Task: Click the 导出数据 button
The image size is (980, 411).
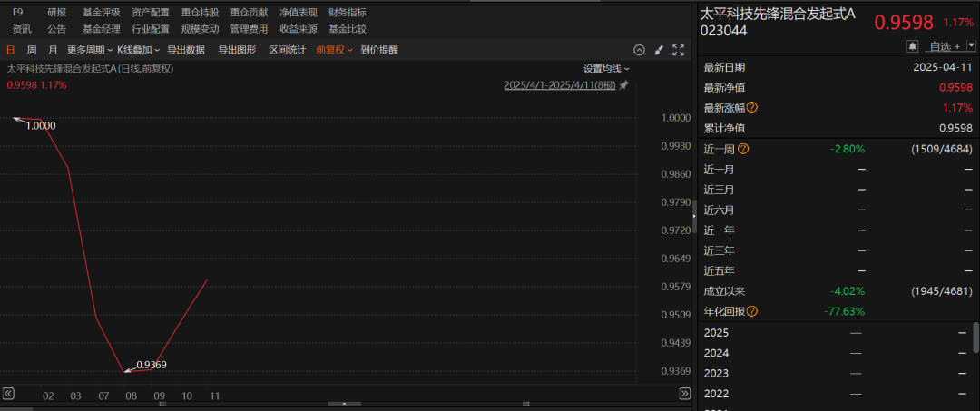Action: pyautogui.click(x=186, y=50)
